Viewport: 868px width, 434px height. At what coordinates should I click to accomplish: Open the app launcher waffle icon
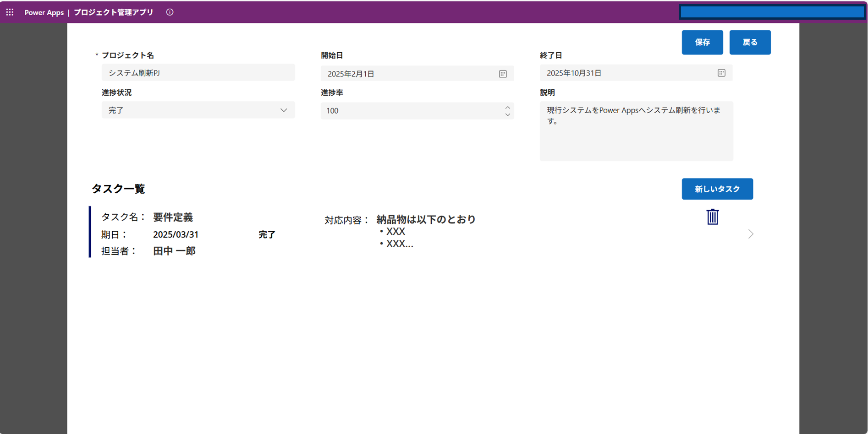(x=10, y=12)
